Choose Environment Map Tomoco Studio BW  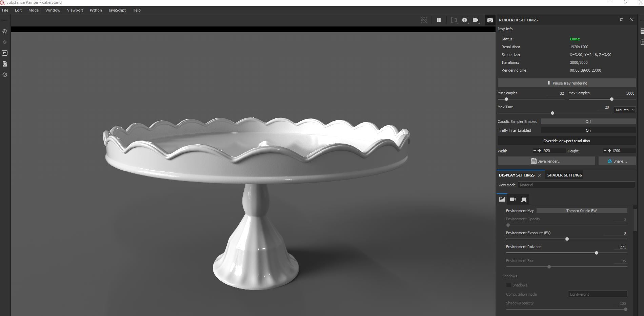point(582,211)
